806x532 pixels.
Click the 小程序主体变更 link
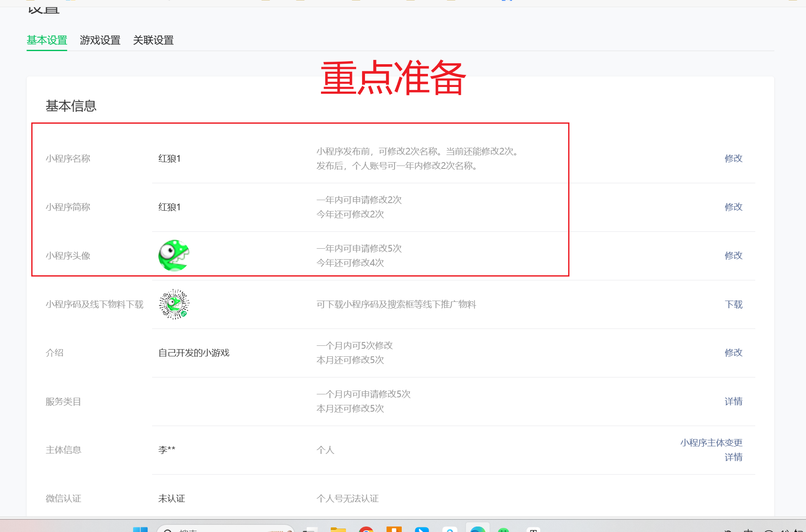(x=711, y=442)
